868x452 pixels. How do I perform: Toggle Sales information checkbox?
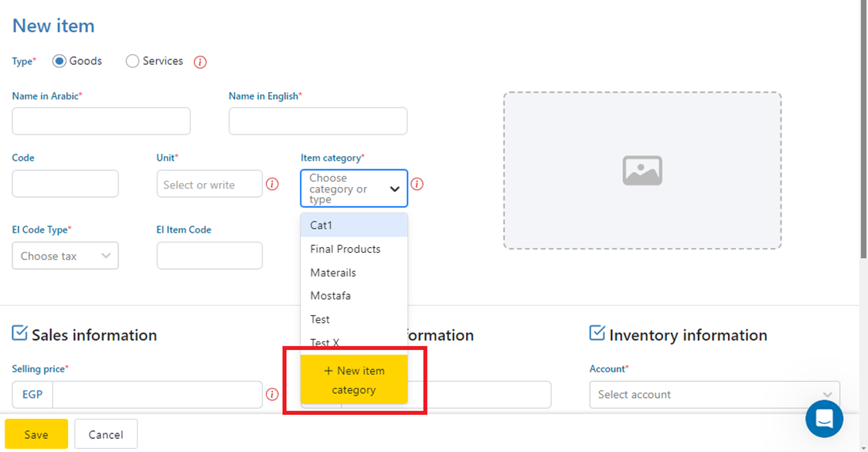(x=20, y=333)
